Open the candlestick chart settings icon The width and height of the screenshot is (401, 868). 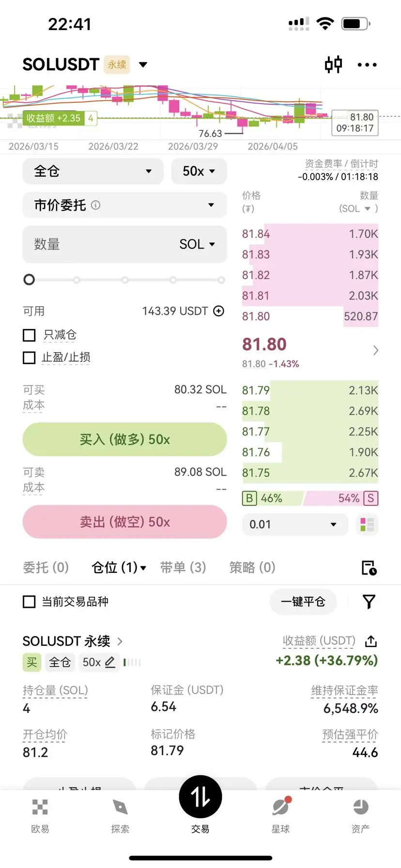coord(334,64)
